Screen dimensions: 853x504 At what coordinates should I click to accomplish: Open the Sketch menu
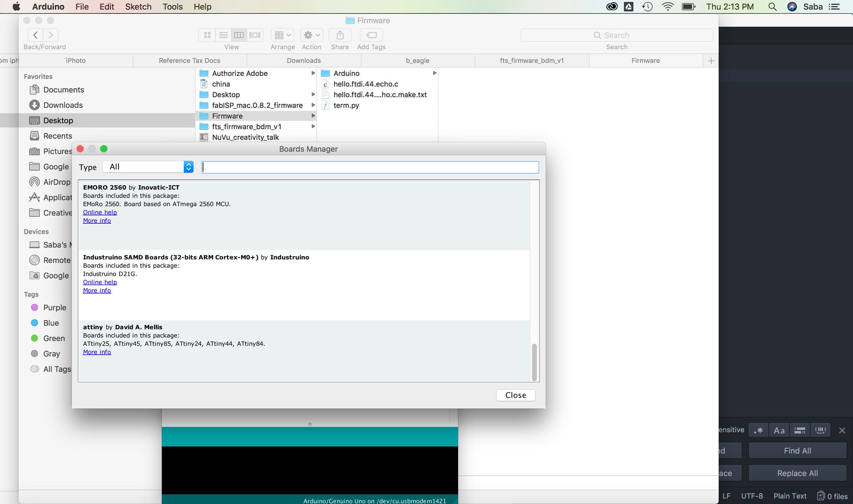pos(138,7)
